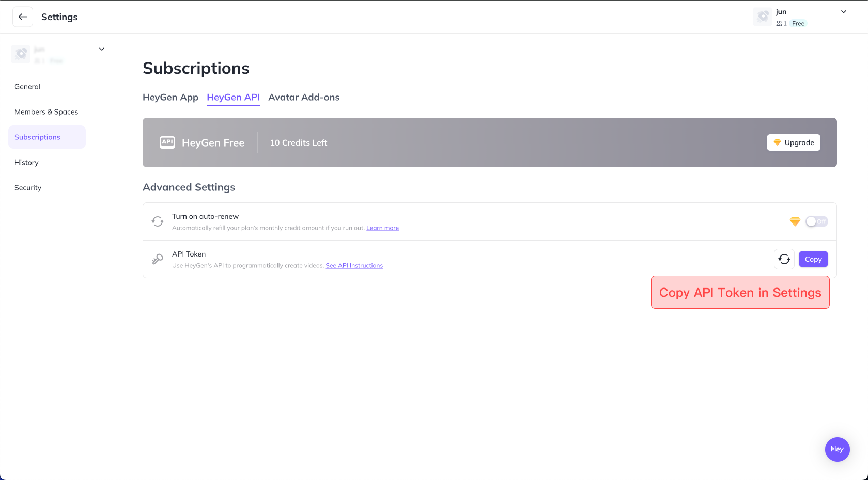Click the Free plan badge in header
The image size is (868, 480).
click(x=798, y=23)
